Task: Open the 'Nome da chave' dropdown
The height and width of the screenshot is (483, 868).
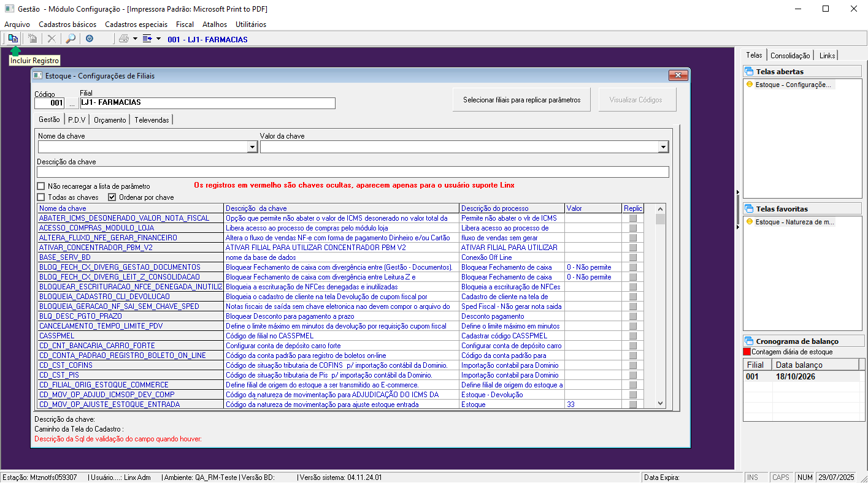Action: pyautogui.click(x=252, y=147)
